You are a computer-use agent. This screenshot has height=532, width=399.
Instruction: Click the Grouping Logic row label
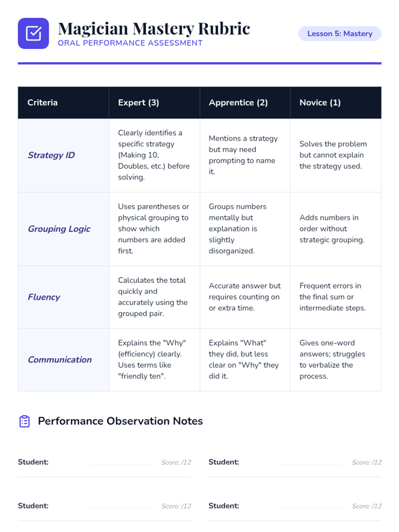[59, 229]
